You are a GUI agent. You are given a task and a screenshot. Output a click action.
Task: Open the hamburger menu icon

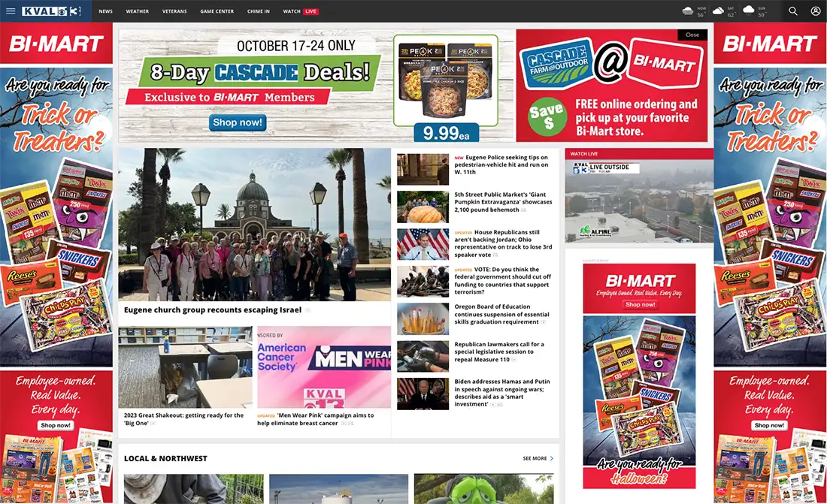pos(10,11)
